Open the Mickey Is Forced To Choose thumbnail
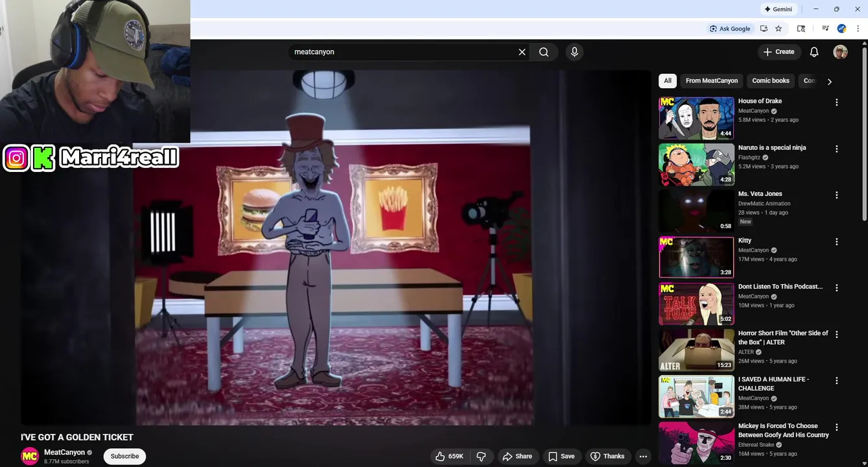This screenshot has width=868, height=467. 696,443
